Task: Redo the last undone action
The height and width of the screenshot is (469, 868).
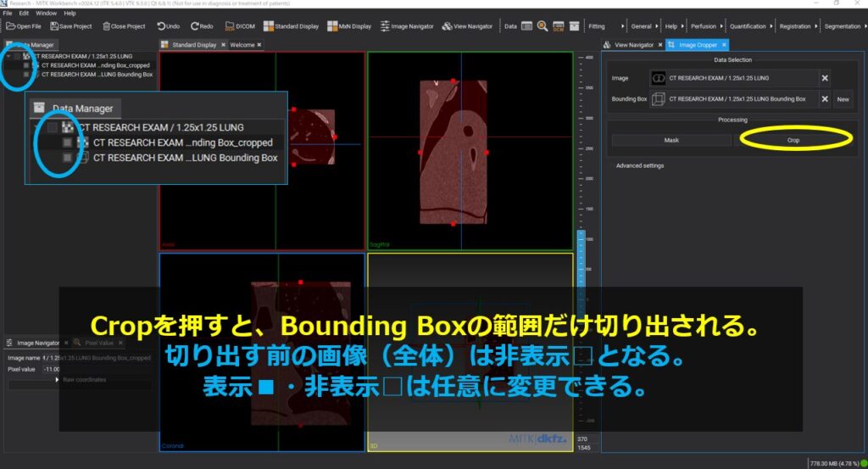Action: pyautogui.click(x=202, y=26)
